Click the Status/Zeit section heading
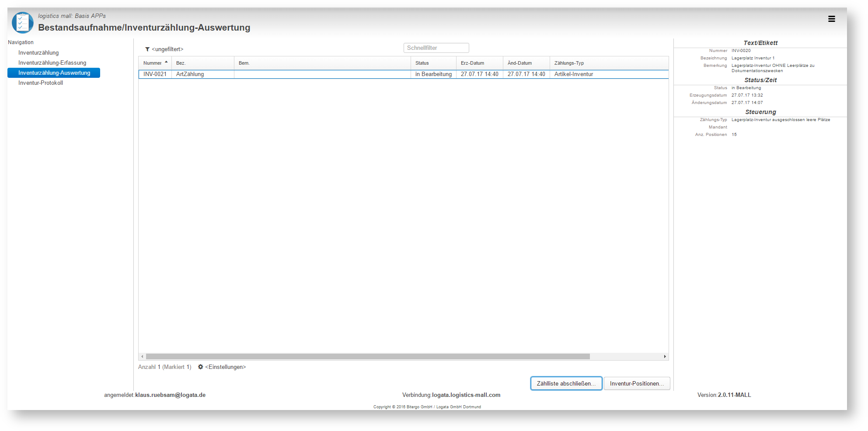Viewport: 868px width, 431px height. [x=760, y=80]
